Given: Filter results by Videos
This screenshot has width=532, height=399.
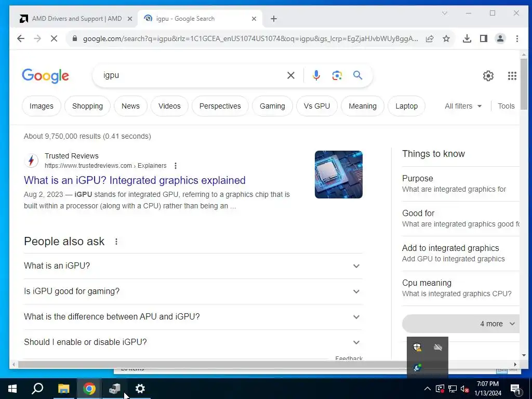Looking at the screenshot, I should [169, 106].
